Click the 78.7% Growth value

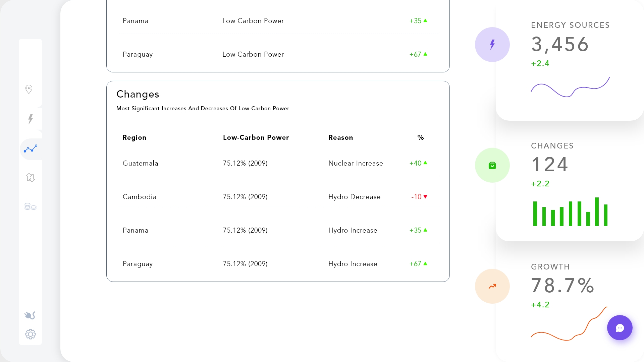click(x=563, y=286)
